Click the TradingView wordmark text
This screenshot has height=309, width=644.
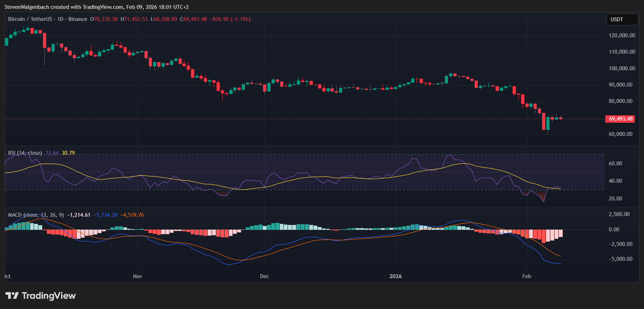[49, 296]
